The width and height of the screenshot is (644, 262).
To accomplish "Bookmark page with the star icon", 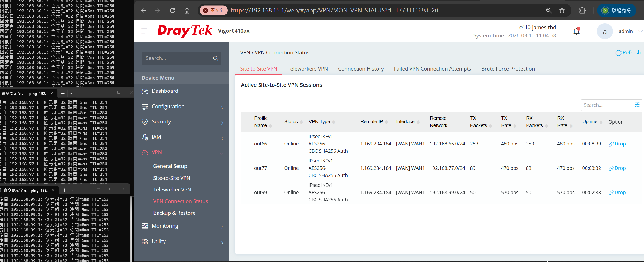I will pyautogui.click(x=562, y=11).
